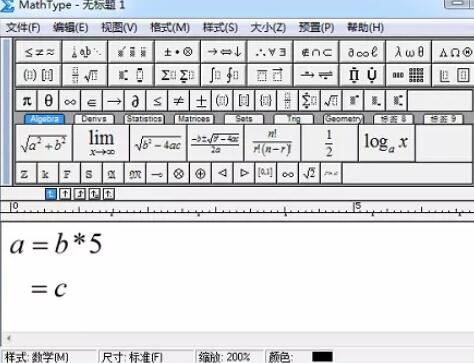Insert the right arrow symbol after ∈
Viewport: 474px width, 363px height.
point(114,100)
